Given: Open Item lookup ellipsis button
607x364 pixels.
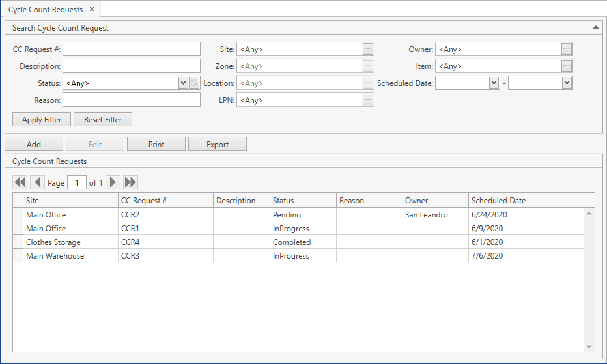Looking at the screenshot, I should click(x=567, y=66).
